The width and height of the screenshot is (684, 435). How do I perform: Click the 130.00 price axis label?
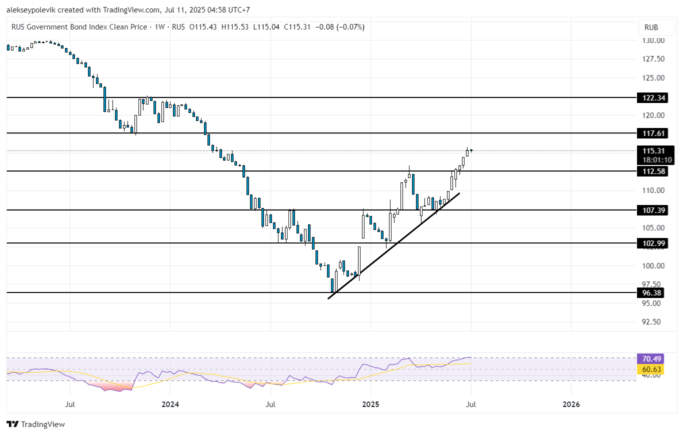(x=653, y=41)
